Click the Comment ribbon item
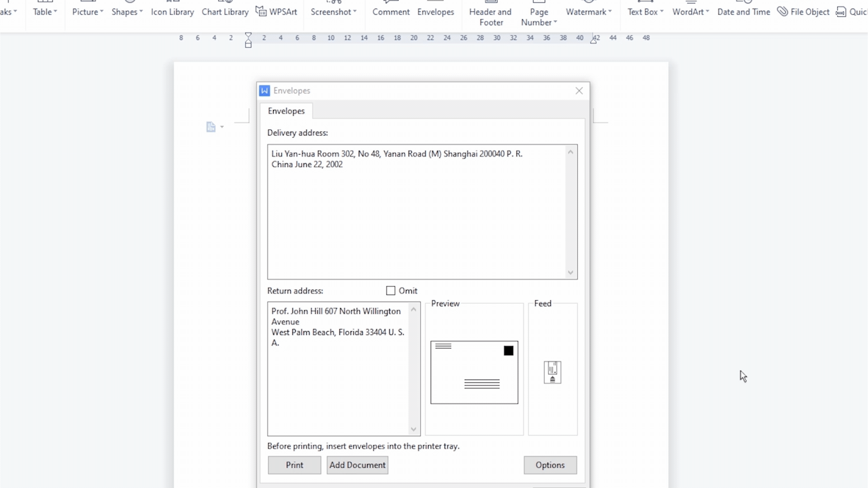Screen dimensions: 868x488 [x=391, y=12]
